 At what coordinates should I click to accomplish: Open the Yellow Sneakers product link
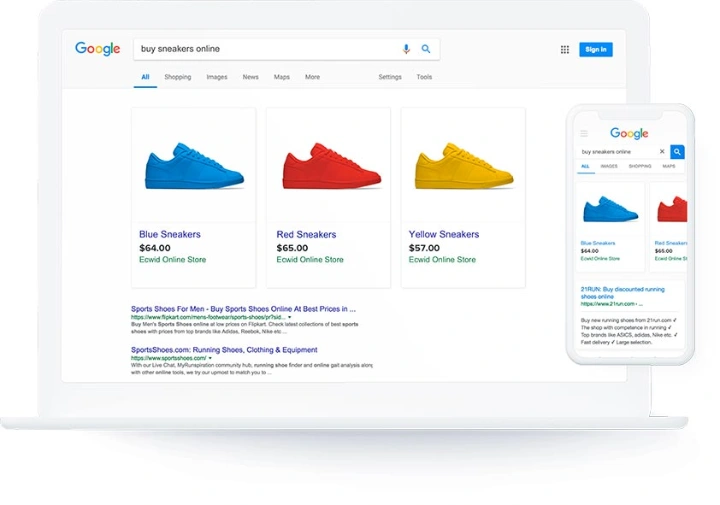point(444,234)
